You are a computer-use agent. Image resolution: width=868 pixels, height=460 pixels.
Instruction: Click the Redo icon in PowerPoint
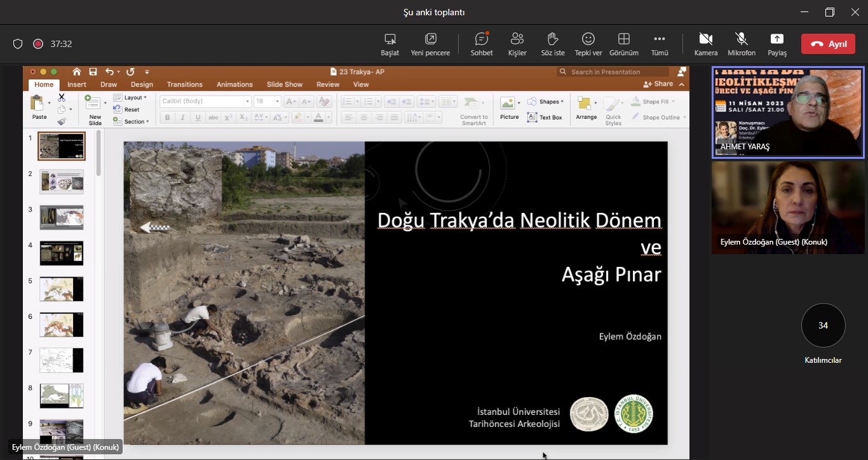(x=130, y=72)
